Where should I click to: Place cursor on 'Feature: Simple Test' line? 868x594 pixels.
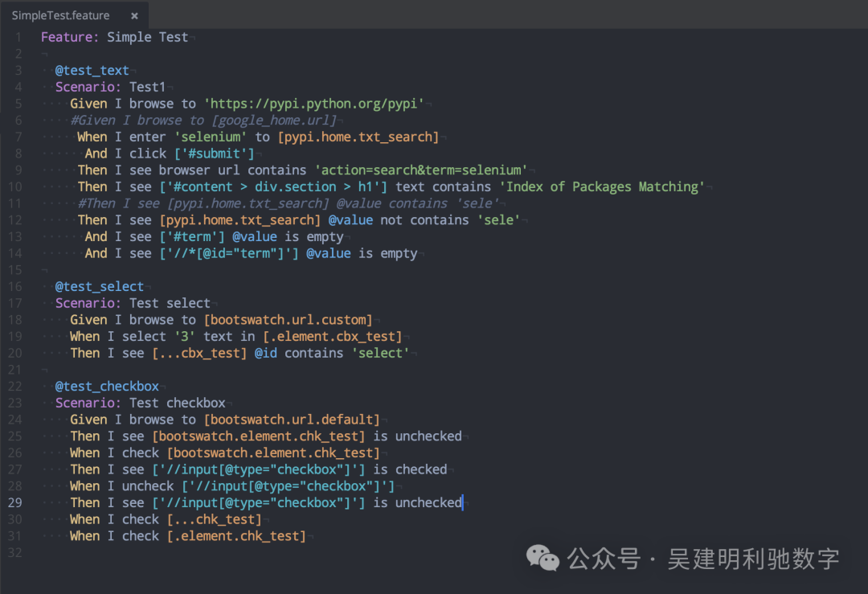pos(114,37)
